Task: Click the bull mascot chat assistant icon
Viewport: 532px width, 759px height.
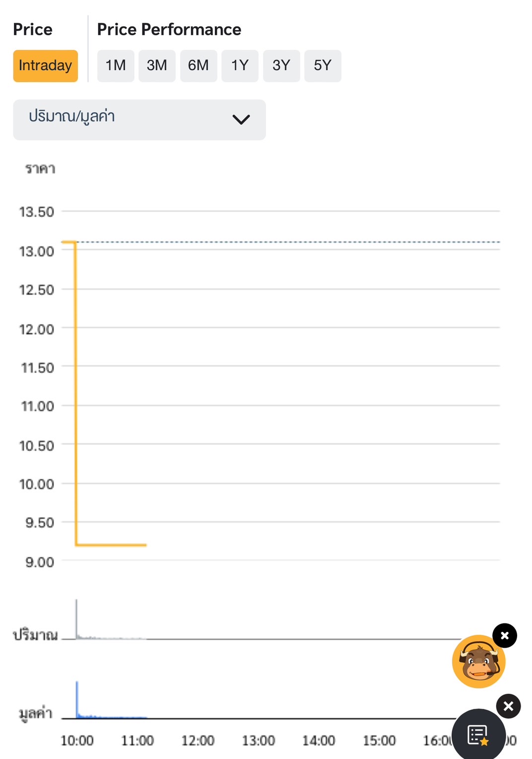Action: [478, 662]
